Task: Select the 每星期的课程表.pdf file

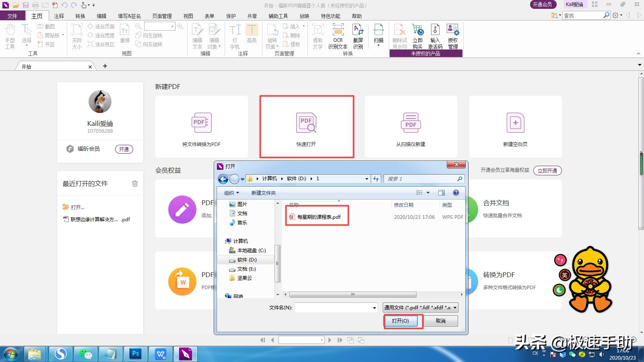Action: (318, 217)
